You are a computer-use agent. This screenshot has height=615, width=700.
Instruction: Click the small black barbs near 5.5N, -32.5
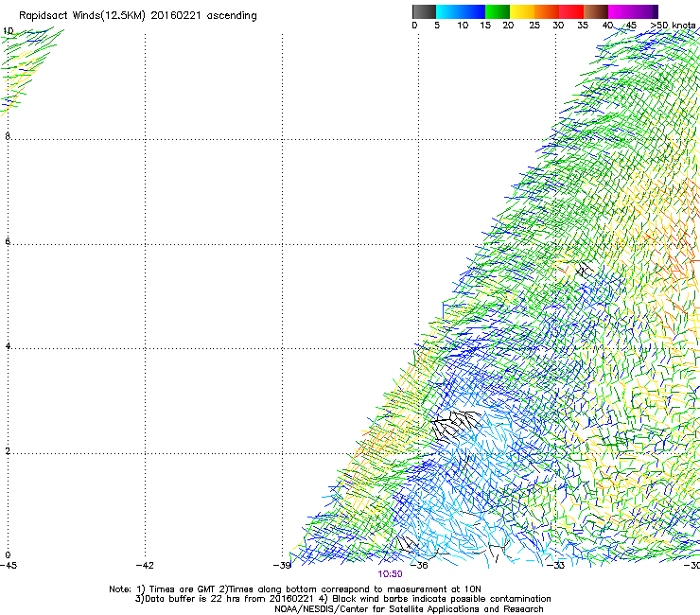tap(584, 270)
